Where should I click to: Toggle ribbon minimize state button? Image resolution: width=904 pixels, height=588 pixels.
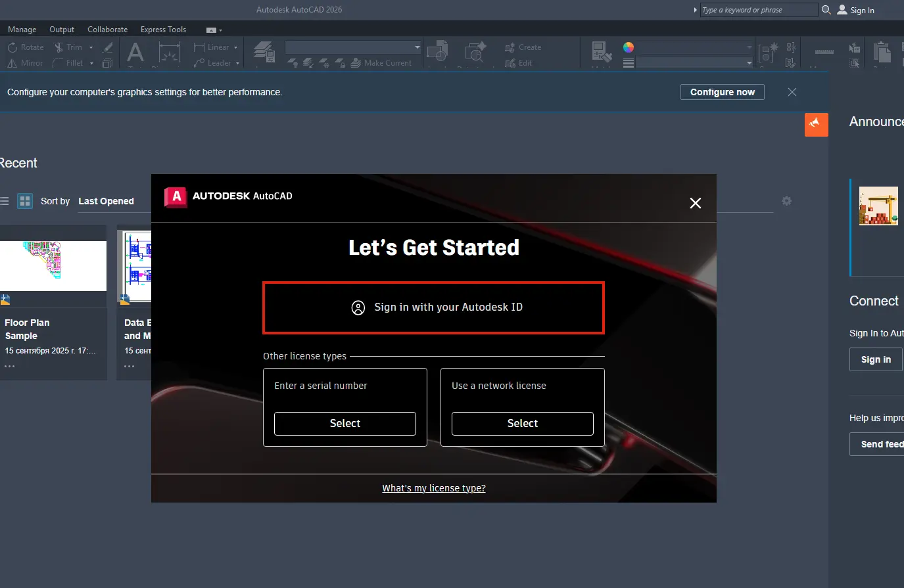coord(214,30)
